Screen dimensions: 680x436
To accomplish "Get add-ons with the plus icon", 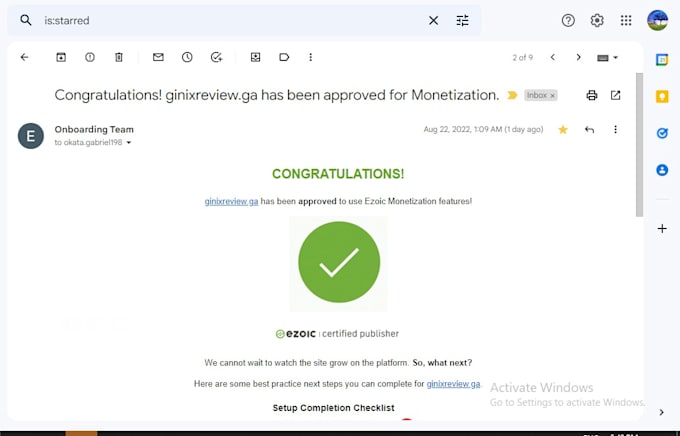I will click(662, 229).
